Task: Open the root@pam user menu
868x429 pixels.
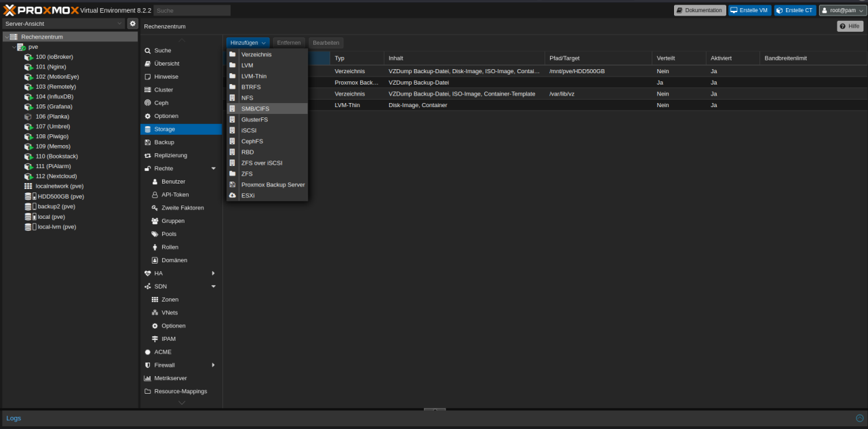Action: click(x=843, y=10)
